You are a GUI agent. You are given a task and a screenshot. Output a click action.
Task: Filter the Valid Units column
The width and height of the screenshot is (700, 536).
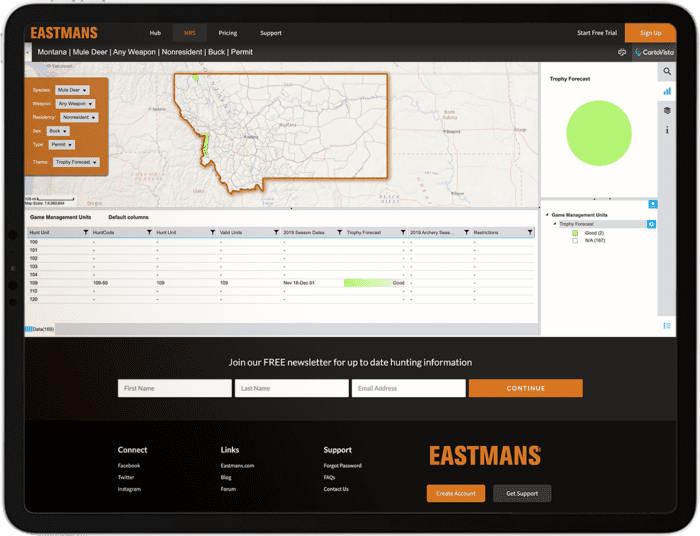click(x=276, y=233)
